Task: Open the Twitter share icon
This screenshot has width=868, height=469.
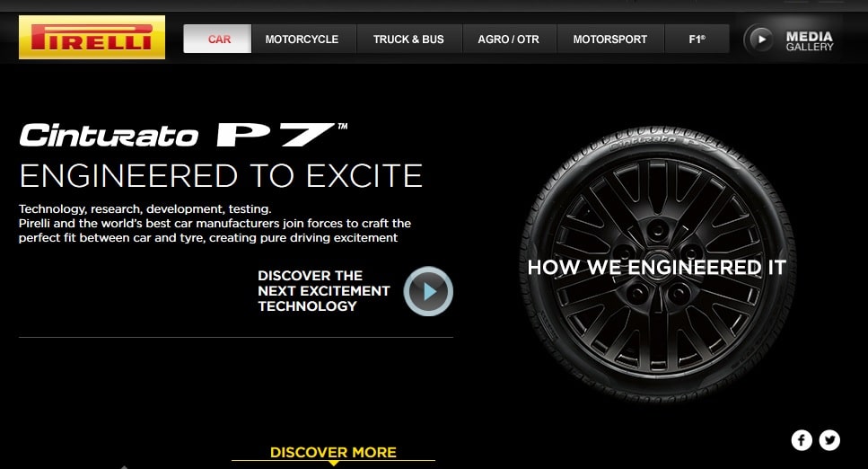Action: tap(829, 440)
